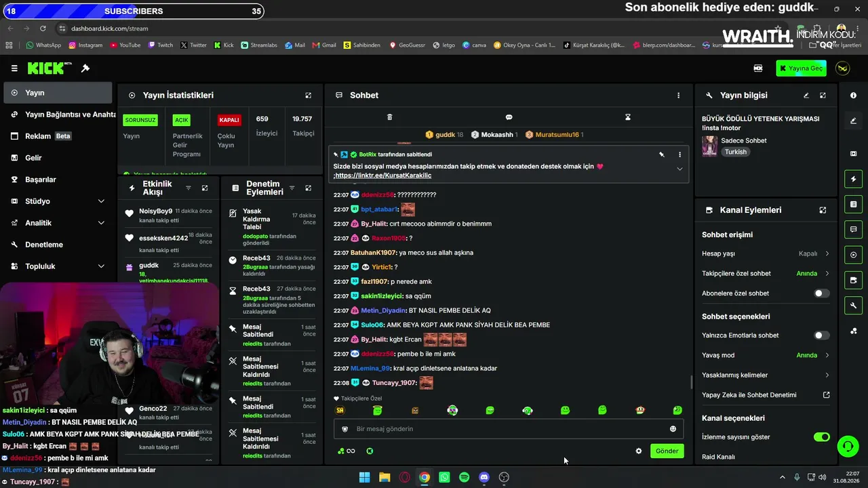This screenshot has height=488, width=868.
Task: Open Başarılar in the sidebar
Action: [x=57, y=180]
